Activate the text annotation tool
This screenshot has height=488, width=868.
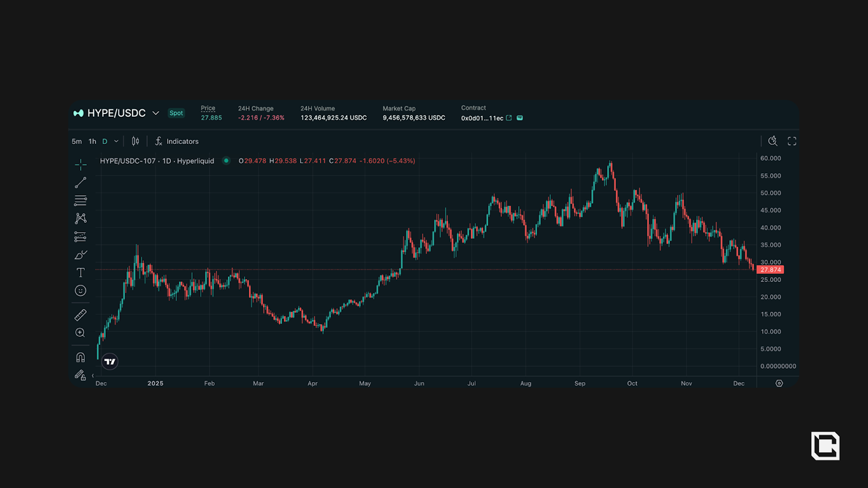pos(80,273)
